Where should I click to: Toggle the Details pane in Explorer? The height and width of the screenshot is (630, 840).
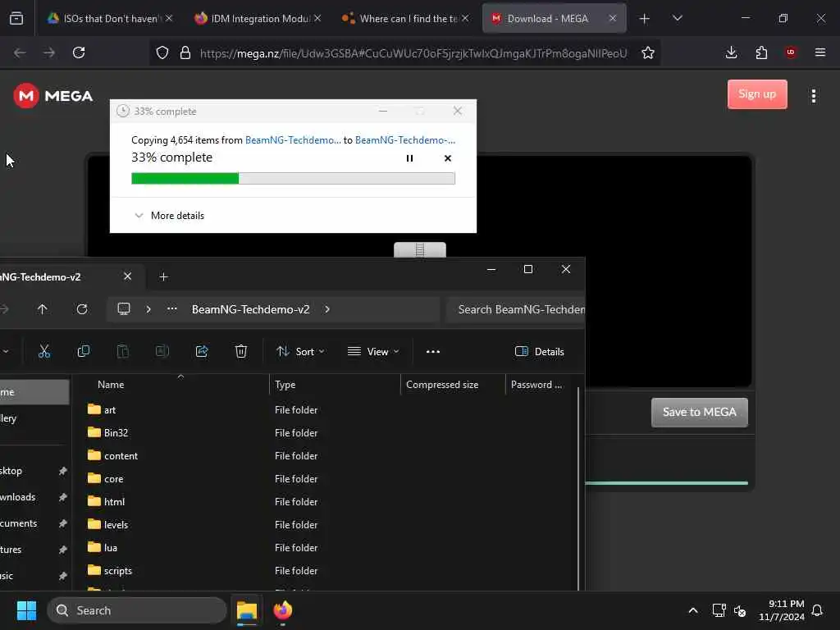[x=540, y=351]
